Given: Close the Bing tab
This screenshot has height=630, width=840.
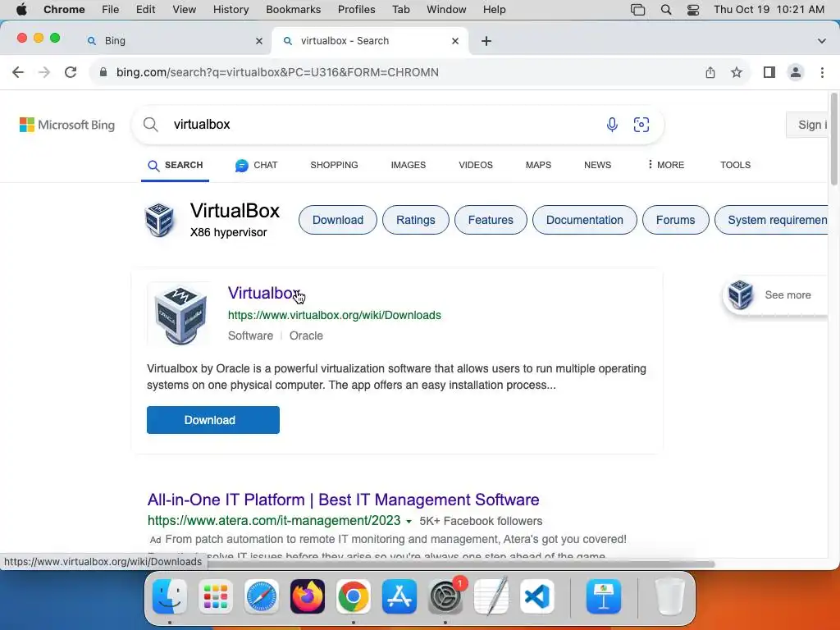Looking at the screenshot, I should (x=259, y=41).
